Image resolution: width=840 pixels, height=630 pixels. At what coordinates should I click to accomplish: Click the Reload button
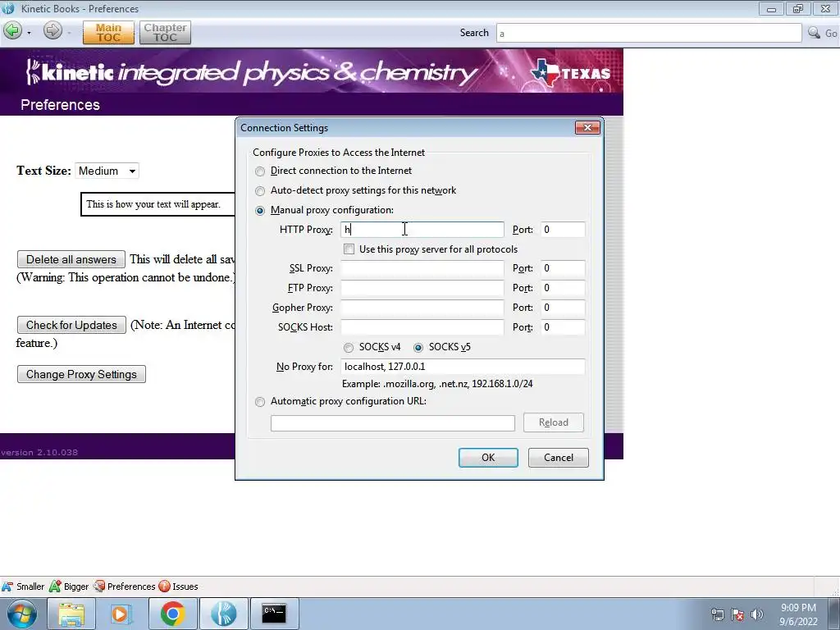point(554,422)
